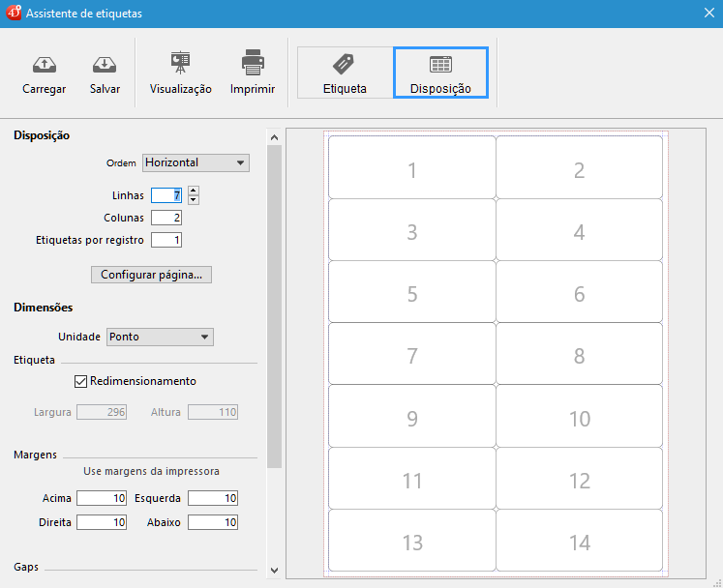This screenshot has height=588, width=723.
Task: Click the Esquerda margin input field
Action: pos(213,498)
